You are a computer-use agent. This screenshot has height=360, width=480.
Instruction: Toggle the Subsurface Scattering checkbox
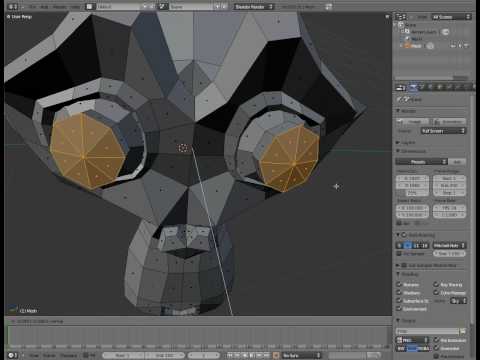[399, 301]
